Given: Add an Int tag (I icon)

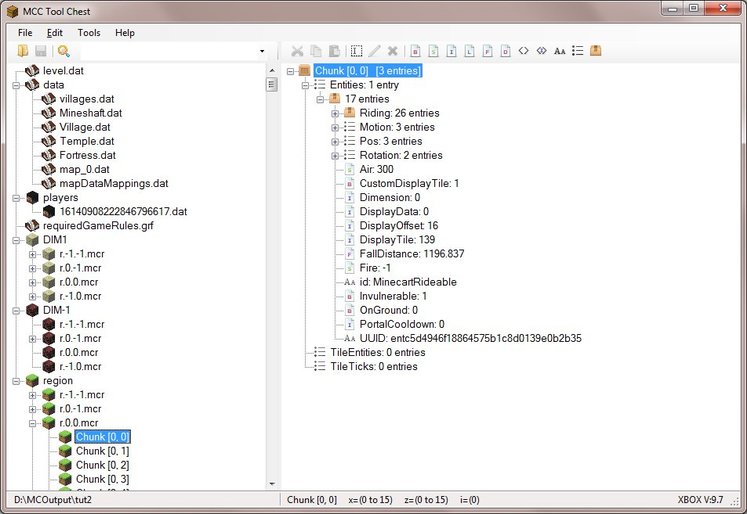Looking at the screenshot, I should [452, 50].
